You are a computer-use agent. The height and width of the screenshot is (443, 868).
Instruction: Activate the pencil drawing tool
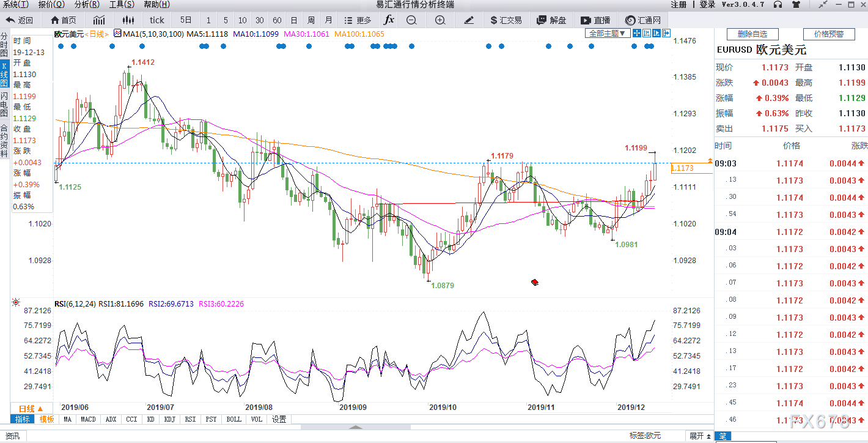tap(469, 20)
